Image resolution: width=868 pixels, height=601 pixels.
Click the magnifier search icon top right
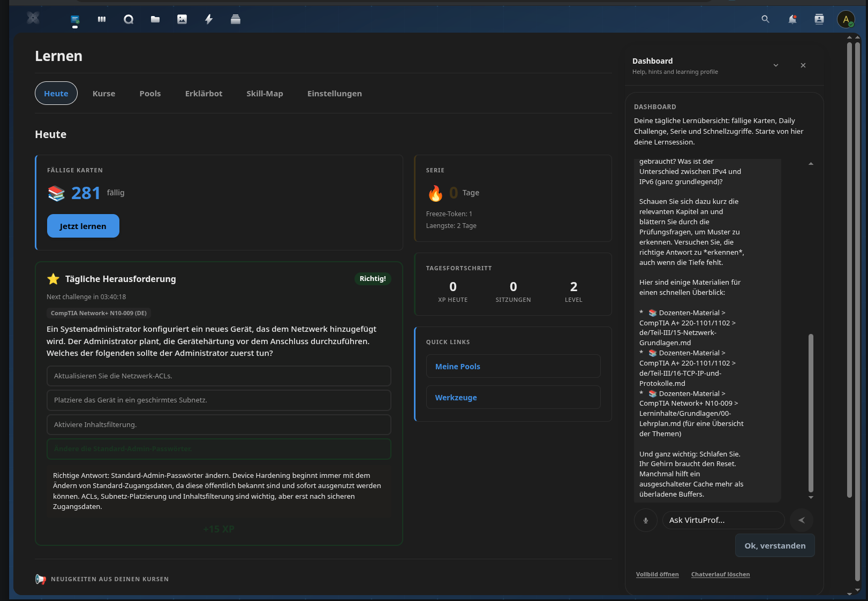[x=765, y=19]
